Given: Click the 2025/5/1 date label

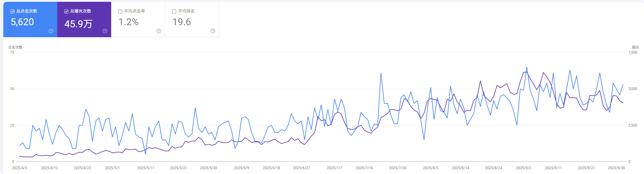Looking at the screenshot, I should click(112, 168).
